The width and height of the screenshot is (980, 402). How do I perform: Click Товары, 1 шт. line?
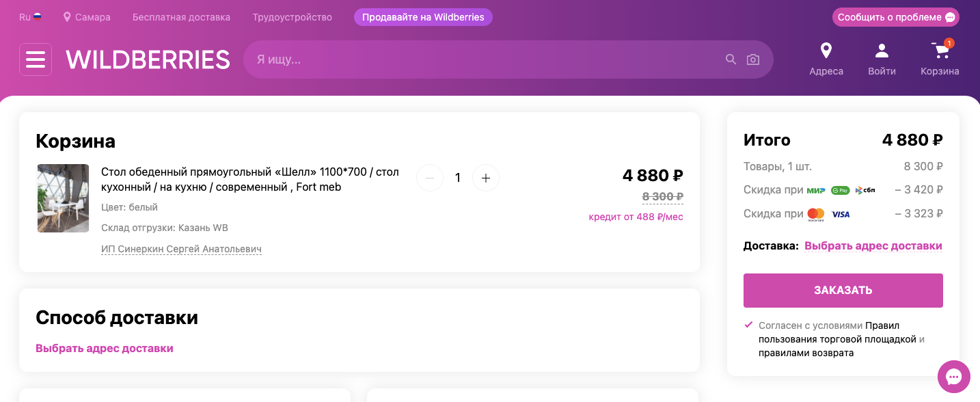(843, 165)
